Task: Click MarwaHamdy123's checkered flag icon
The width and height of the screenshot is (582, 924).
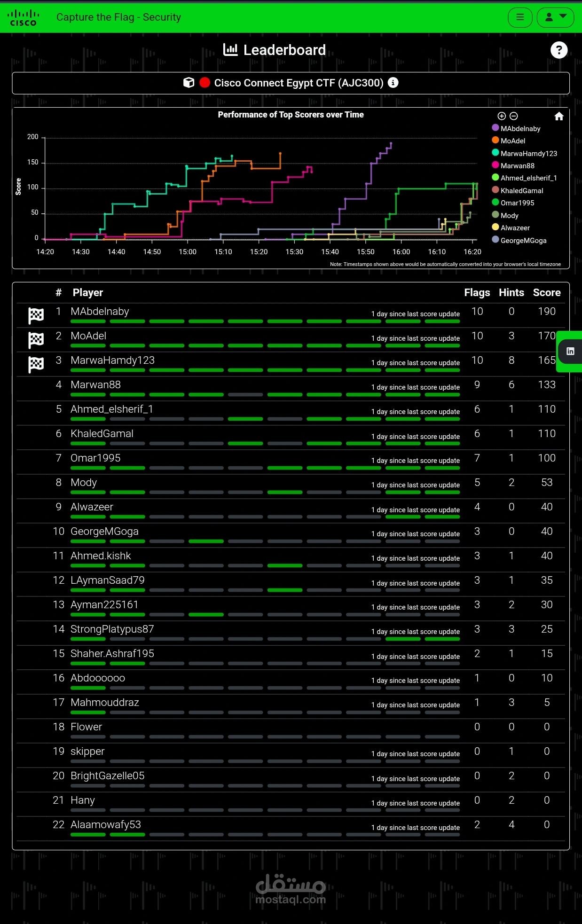Action: [36, 364]
